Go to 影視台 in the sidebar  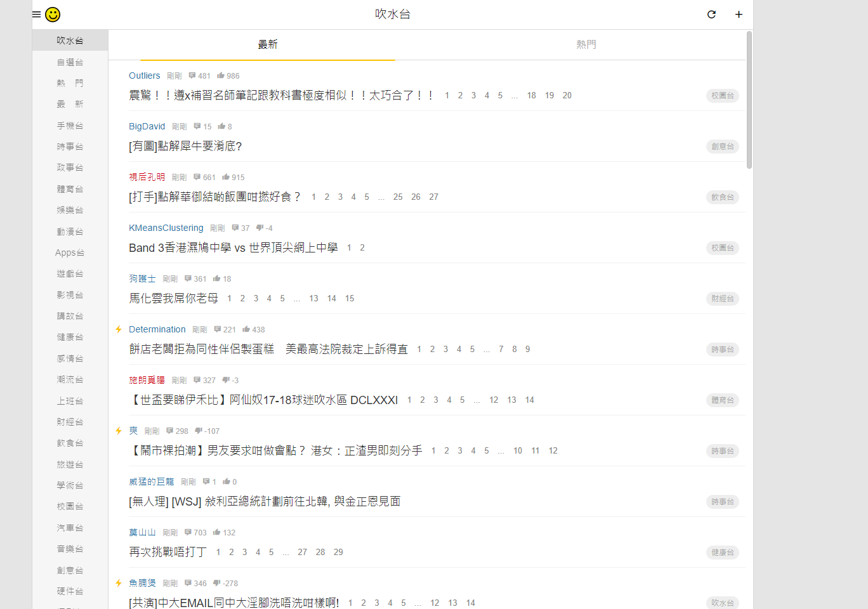(x=70, y=295)
